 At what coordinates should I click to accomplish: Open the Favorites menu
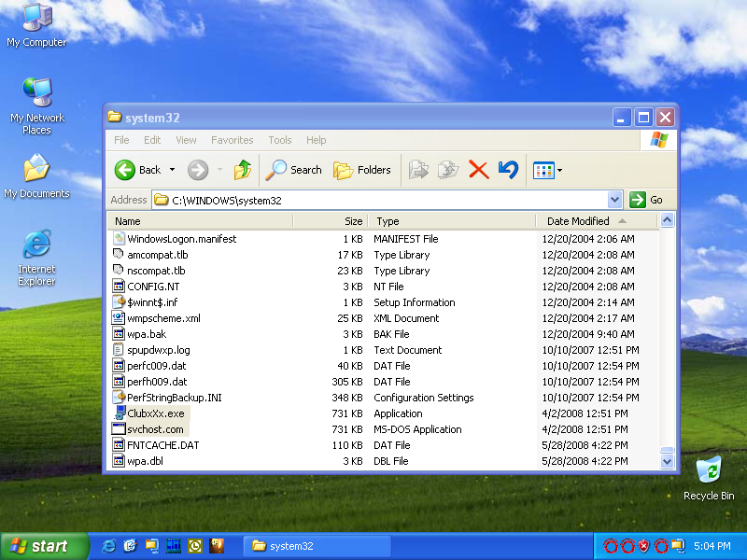click(x=232, y=140)
